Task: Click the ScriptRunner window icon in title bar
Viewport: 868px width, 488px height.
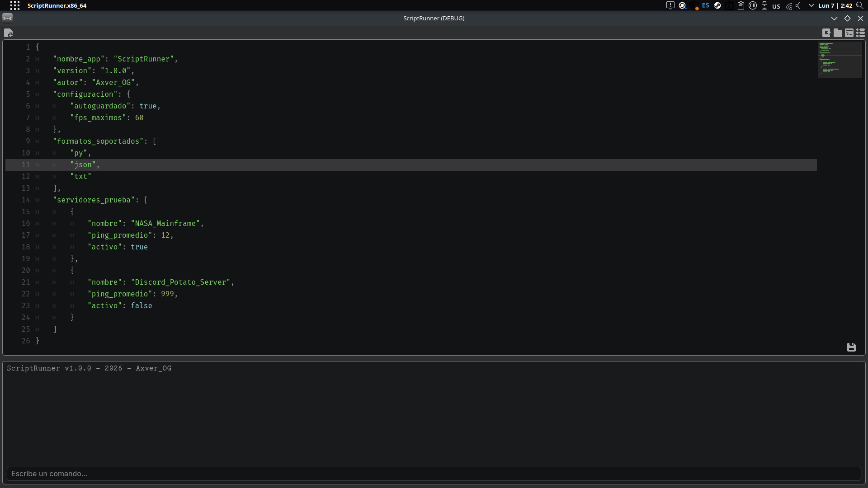Action: point(7,18)
